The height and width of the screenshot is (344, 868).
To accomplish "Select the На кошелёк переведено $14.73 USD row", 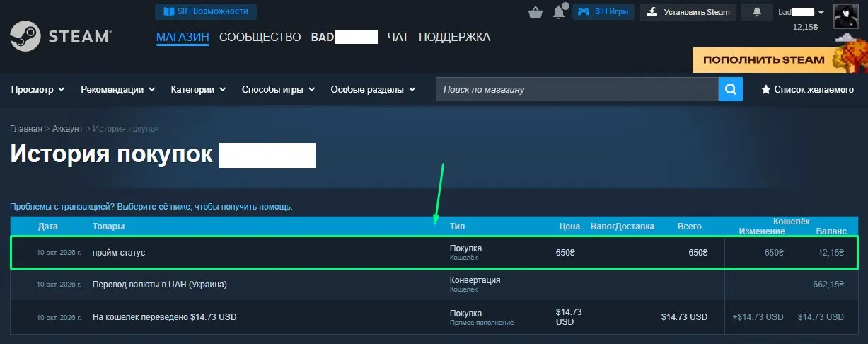I will pyautogui.click(x=434, y=317).
